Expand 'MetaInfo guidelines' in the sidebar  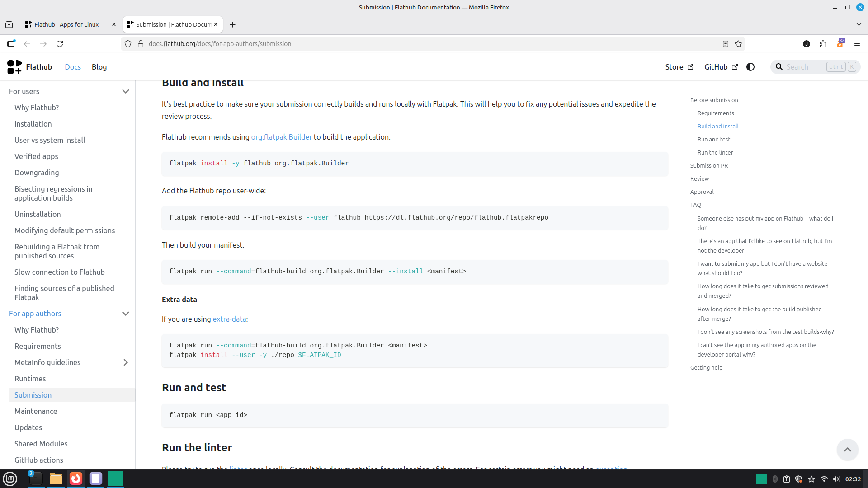tap(126, 362)
